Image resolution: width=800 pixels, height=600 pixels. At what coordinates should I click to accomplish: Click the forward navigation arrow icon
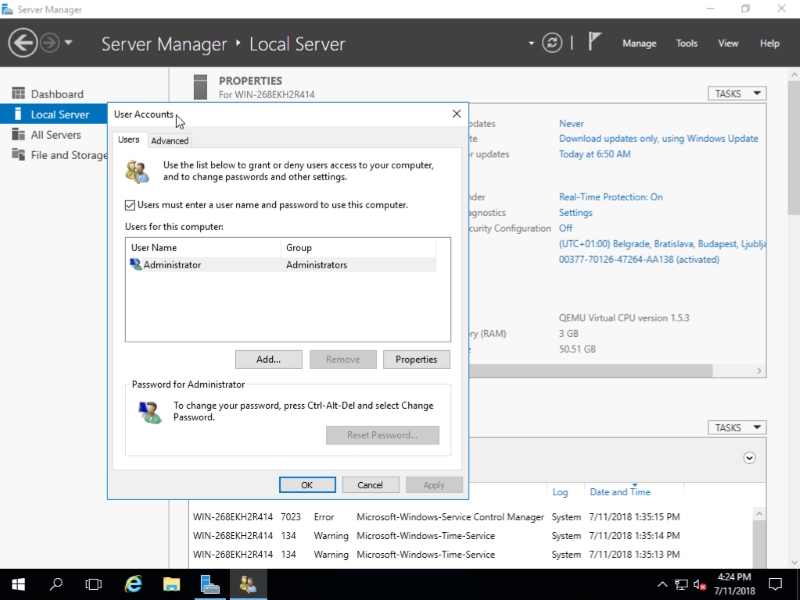(50, 43)
